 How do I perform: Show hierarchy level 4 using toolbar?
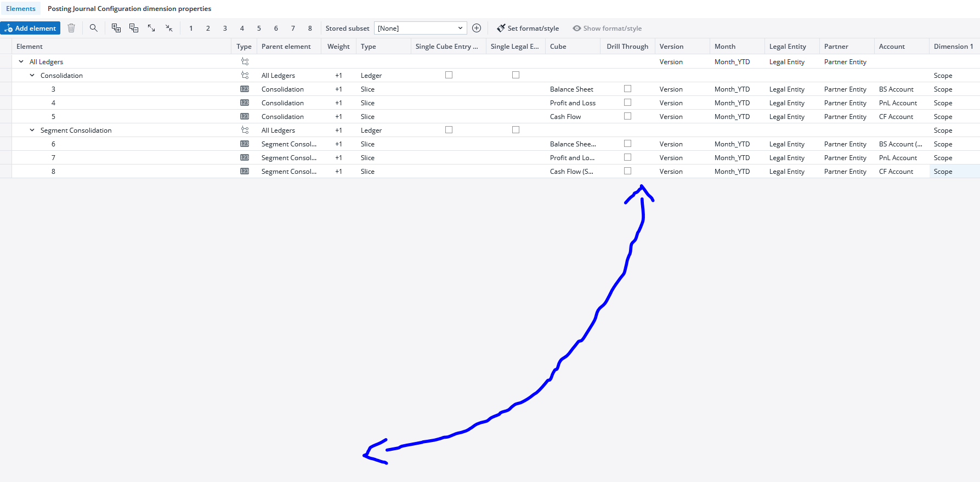click(x=242, y=28)
